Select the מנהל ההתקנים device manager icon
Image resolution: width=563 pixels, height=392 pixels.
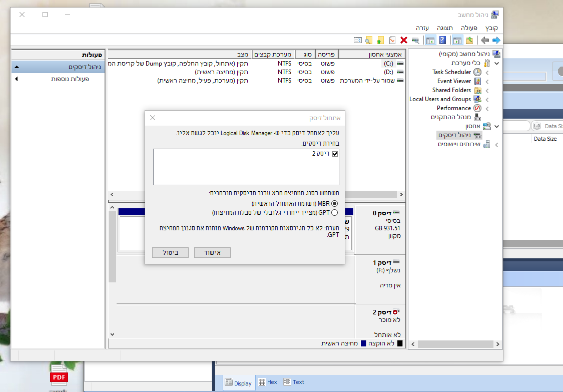coord(477,117)
